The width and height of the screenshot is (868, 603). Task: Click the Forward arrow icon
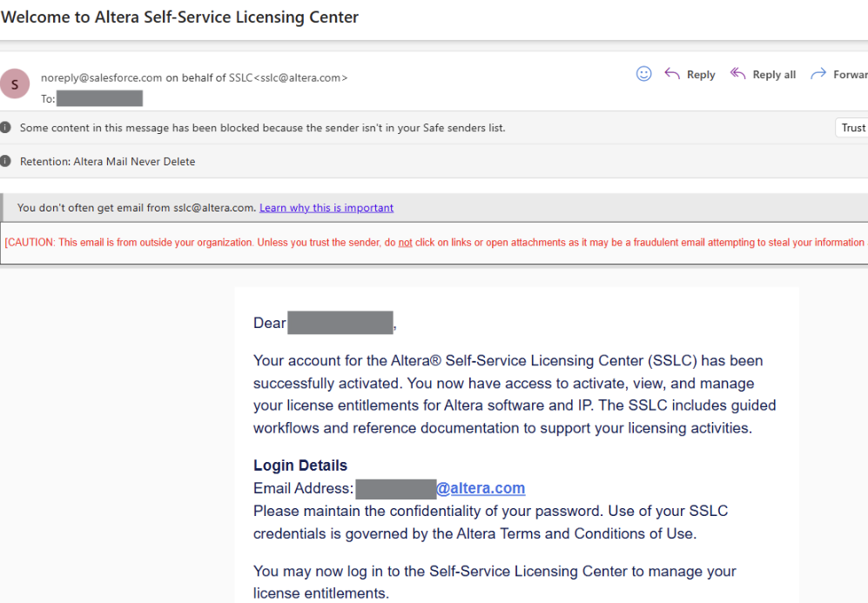click(818, 74)
